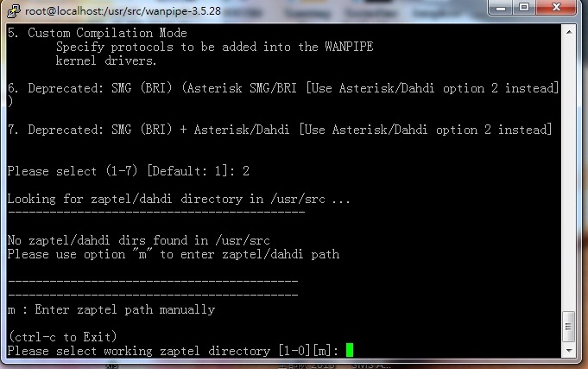Click the 'Please select (1-7) [Default: 1]: 2' line

tap(129, 171)
